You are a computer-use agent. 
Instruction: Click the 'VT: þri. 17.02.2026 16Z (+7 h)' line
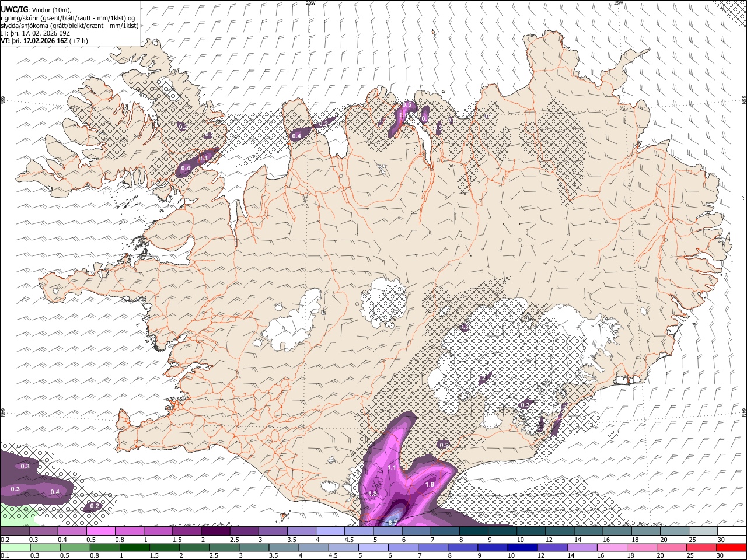tap(44, 41)
